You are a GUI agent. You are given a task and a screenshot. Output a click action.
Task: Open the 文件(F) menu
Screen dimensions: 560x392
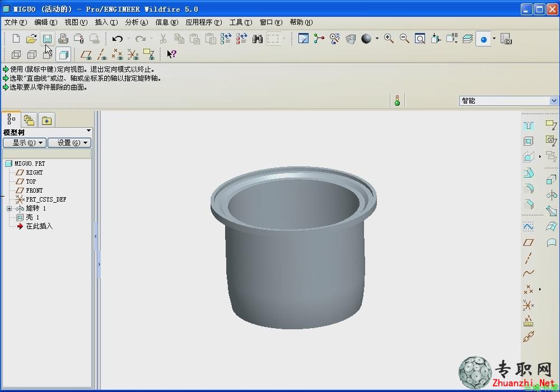[15, 22]
